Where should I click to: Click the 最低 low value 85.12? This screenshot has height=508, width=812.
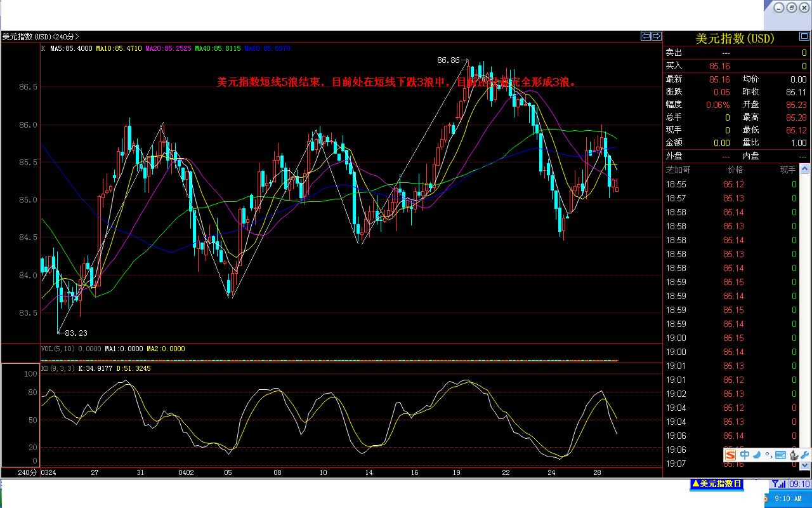click(796, 130)
